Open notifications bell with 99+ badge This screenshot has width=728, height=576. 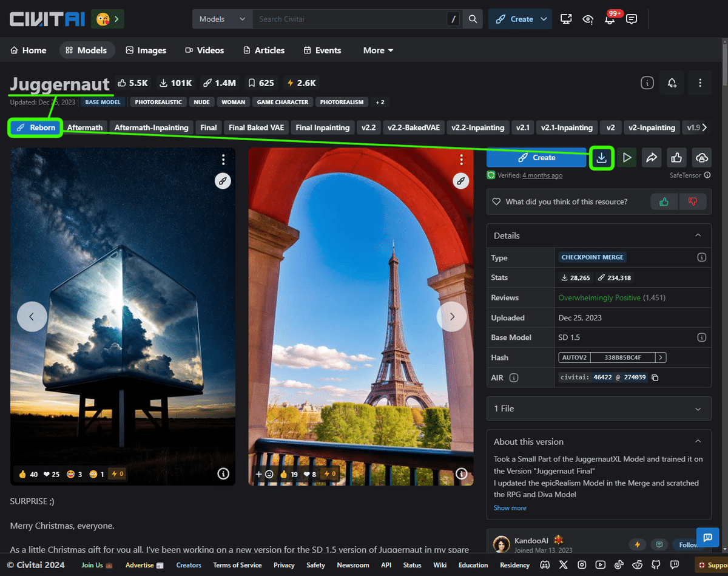(x=610, y=19)
